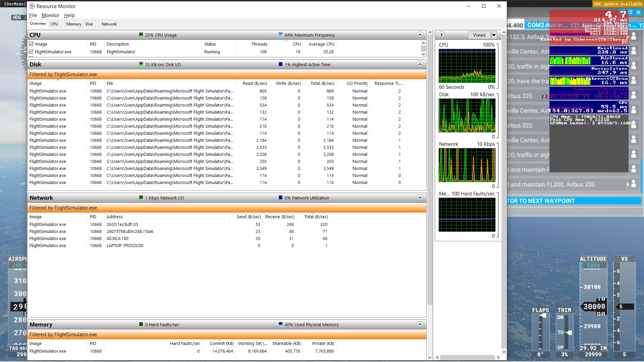Hide the graphs pane with arrow button

point(441,35)
